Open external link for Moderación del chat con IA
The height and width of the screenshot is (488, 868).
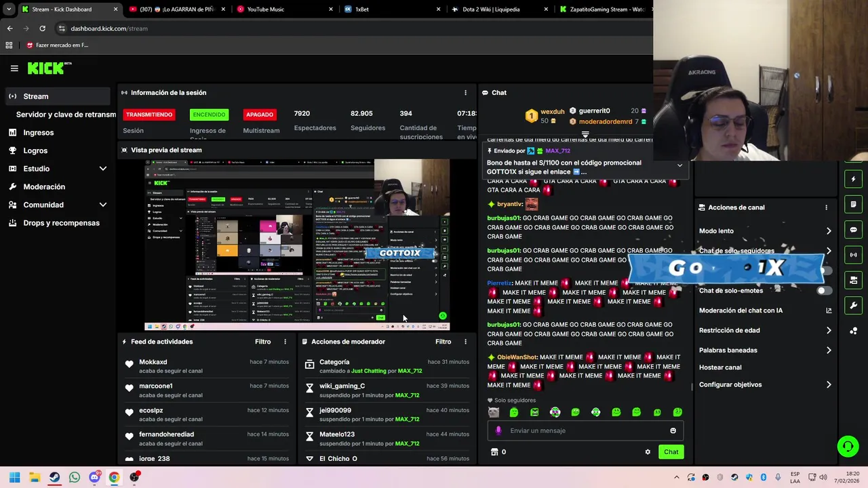(828, 310)
